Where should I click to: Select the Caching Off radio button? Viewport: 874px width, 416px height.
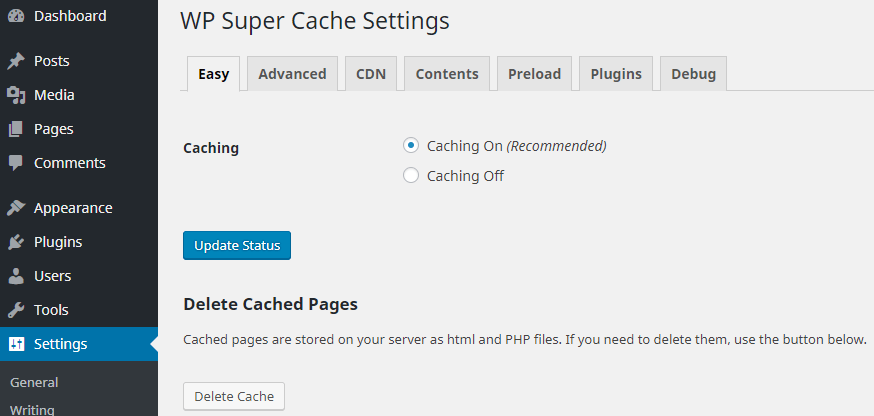(410, 176)
